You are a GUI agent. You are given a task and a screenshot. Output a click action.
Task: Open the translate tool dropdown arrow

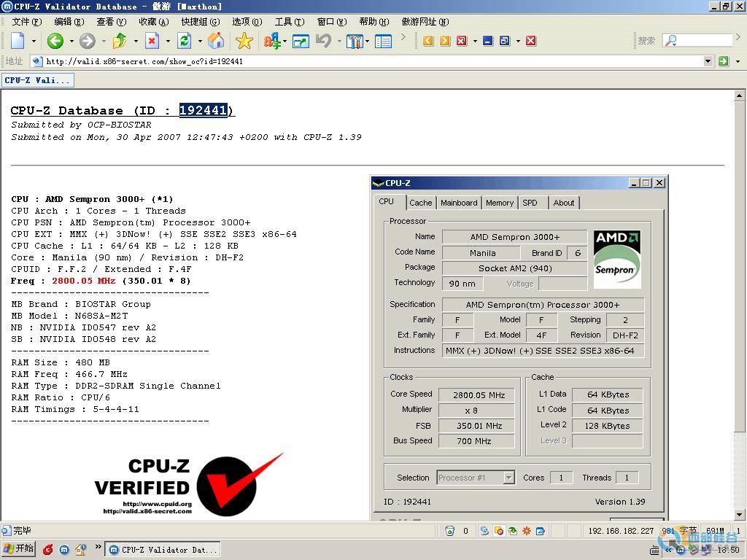[285, 42]
